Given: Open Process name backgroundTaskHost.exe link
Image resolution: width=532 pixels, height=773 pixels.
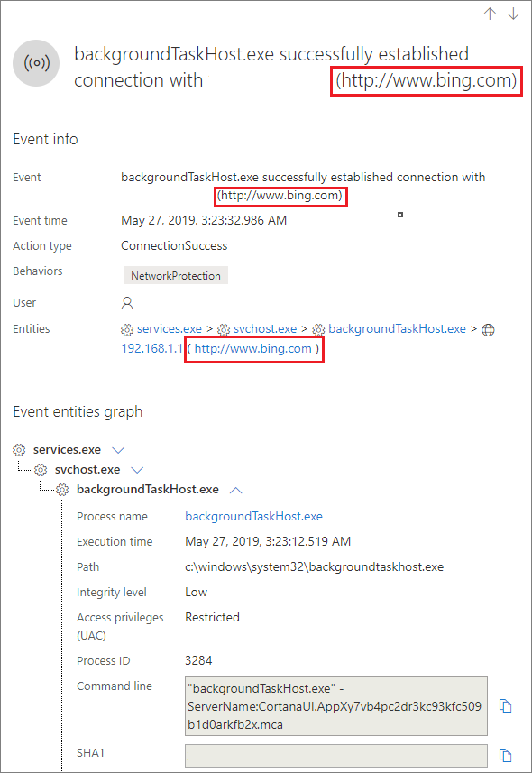Looking at the screenshot, I should pos(253,516).
